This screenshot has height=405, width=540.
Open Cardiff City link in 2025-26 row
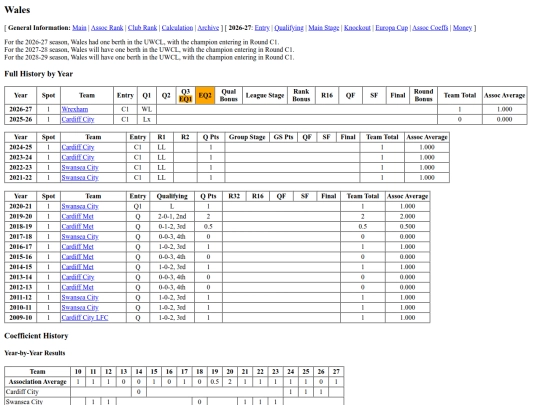click(x=78, y=120)
